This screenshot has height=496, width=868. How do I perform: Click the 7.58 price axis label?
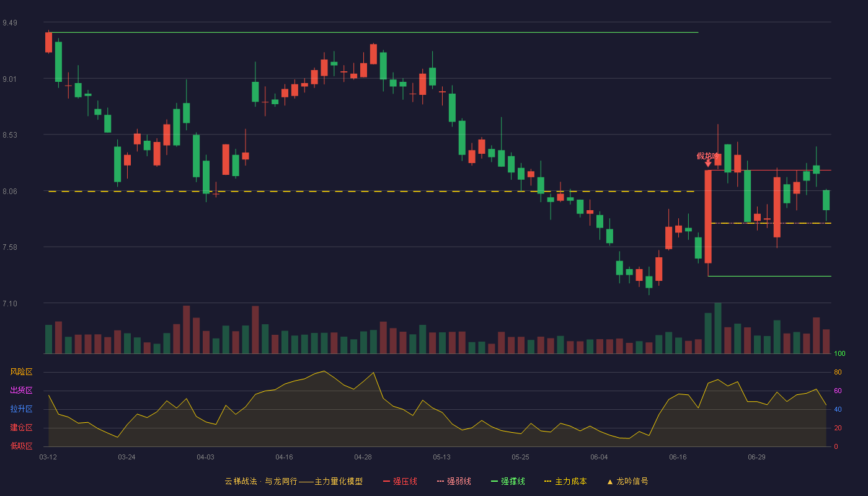(10, 247)
